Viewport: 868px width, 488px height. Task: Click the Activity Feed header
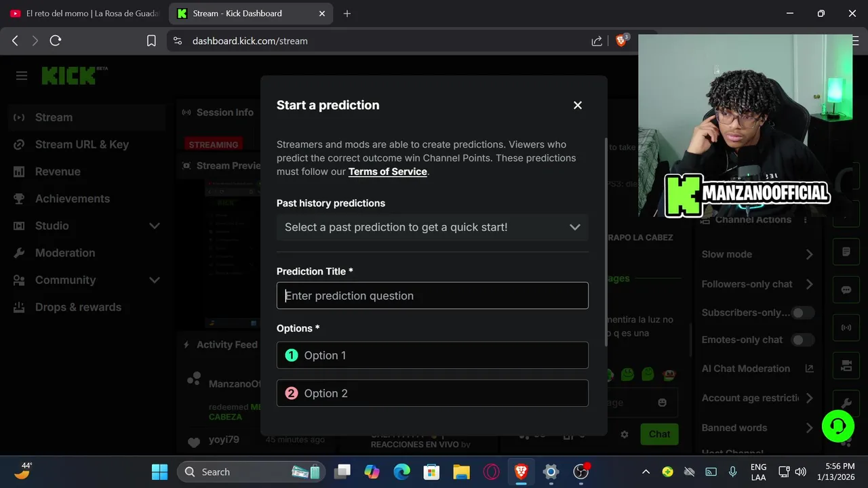[x=221, y=344]
